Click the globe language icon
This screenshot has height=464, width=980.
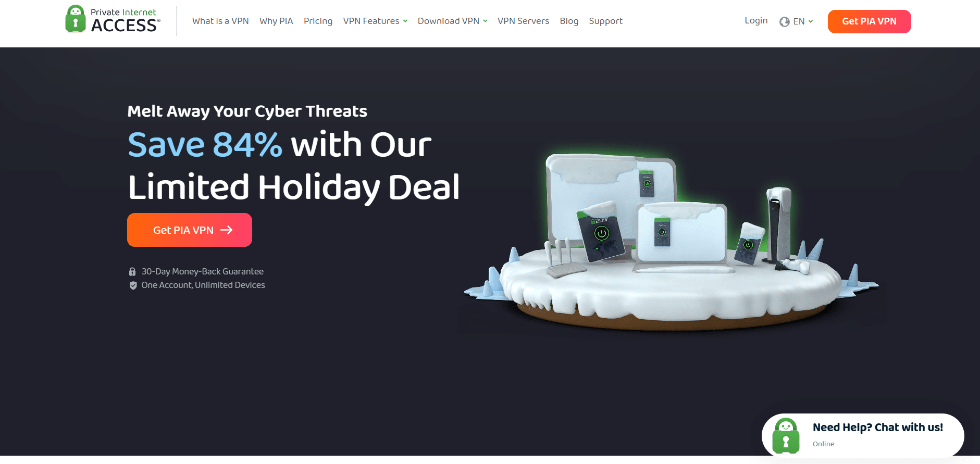click(785, 22)
